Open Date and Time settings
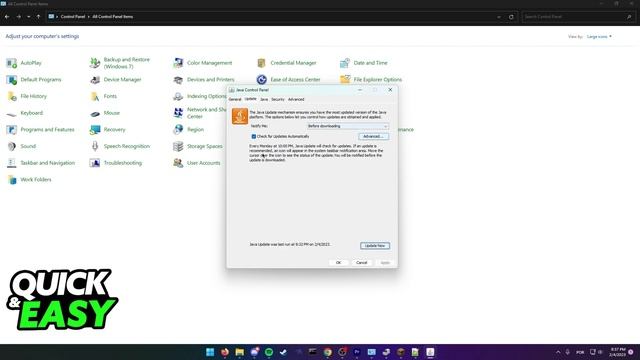Viewport: 640px width, 360px height. [364, 63]
